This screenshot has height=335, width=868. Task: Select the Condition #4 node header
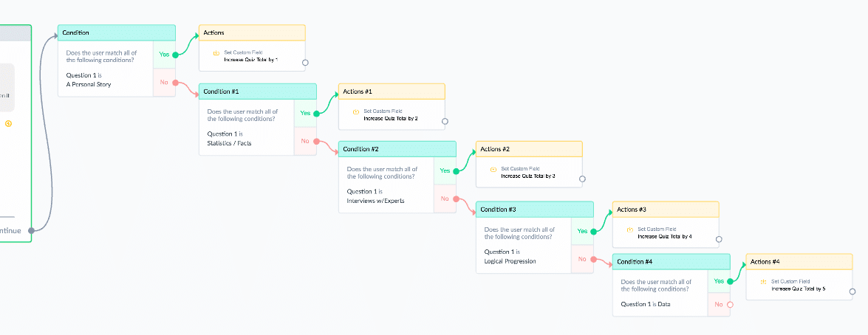tap(671, 262)
